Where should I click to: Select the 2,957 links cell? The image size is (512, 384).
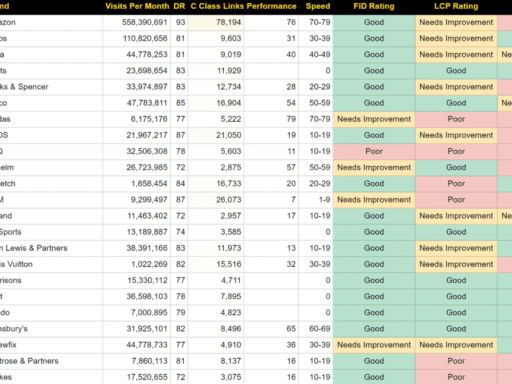(x=216, y=216)
